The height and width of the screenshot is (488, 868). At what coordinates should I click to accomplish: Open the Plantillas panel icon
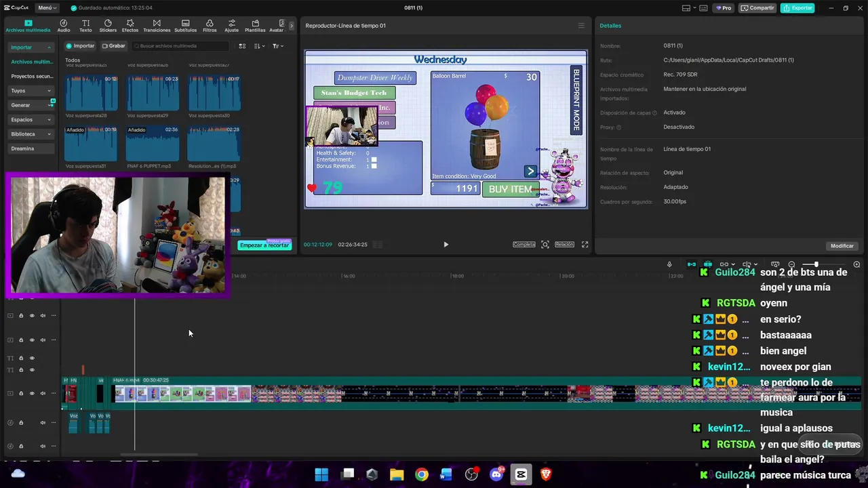(255, 26)
